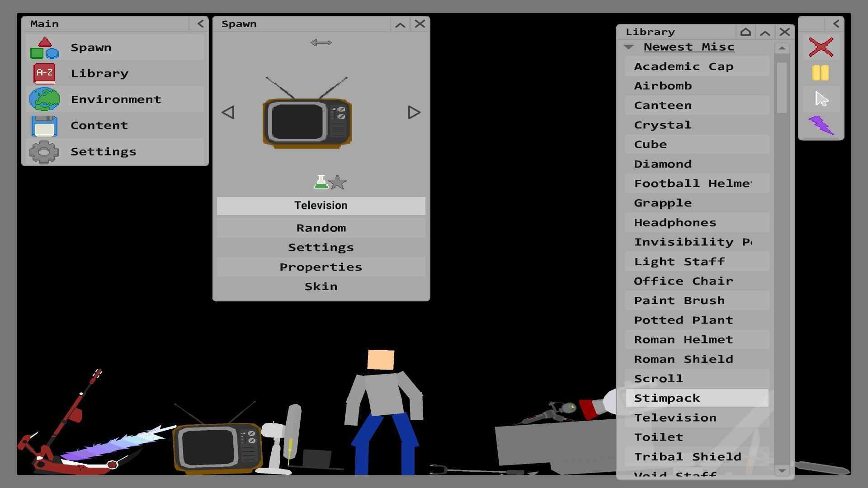This screenshot has width=868, height=488.
Task: Toggle the minimize arrow in Library panel
Action: 766,32
